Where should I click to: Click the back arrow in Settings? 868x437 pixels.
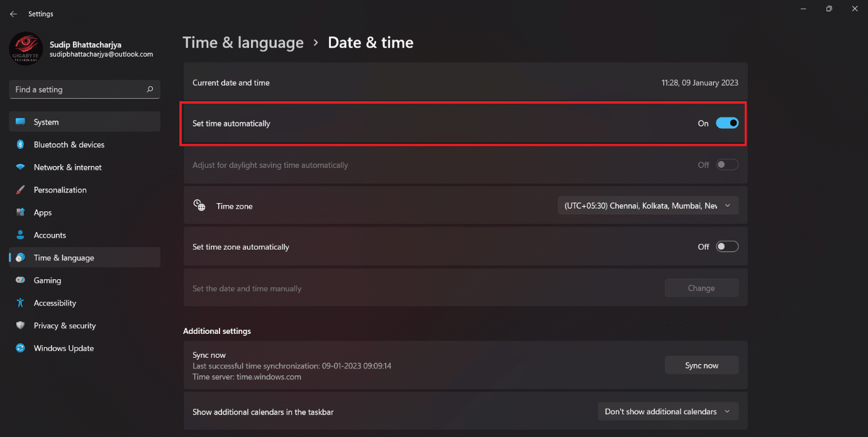pos(13,13)
